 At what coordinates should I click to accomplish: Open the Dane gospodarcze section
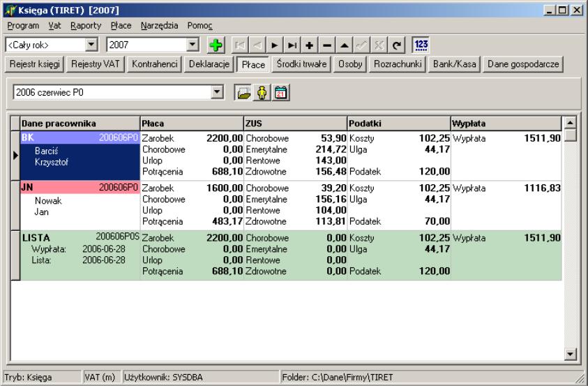[x=523, y=64]
